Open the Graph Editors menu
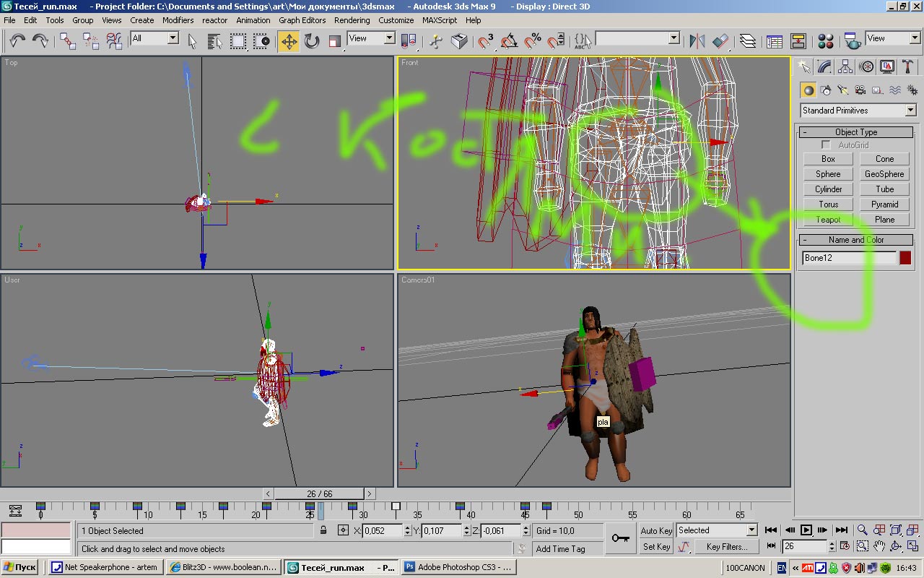Viewport: 924px width, 578px height. pos(302,20)
